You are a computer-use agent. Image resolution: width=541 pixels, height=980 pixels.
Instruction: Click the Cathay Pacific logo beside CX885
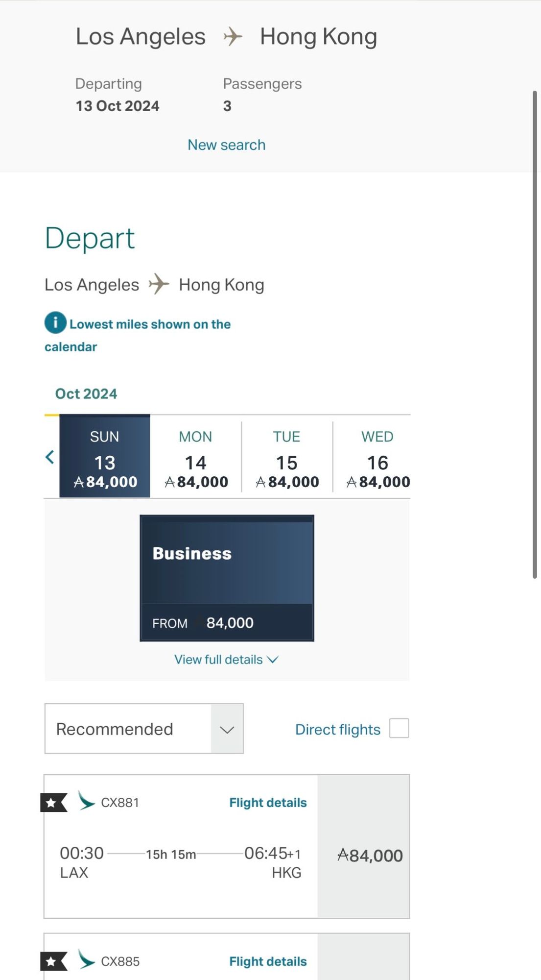point(86,960)
